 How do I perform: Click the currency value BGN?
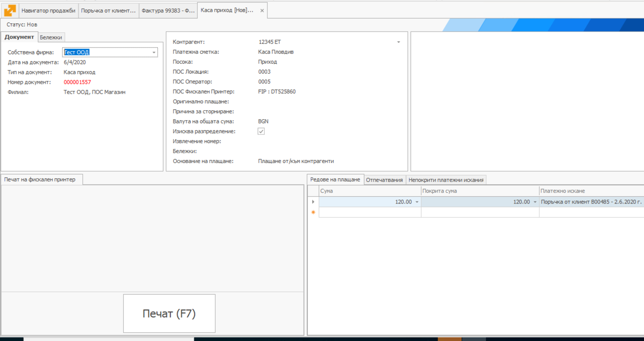pyautogui.click(x=263, y=121)
